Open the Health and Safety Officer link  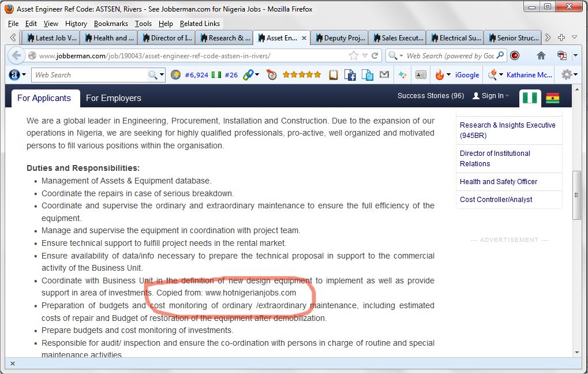click(x=499, y=182)
